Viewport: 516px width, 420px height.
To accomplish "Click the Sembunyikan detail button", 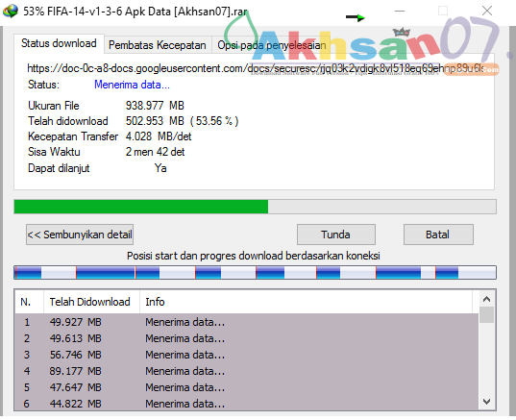I will pyautogui.click(x=80, y=235).
